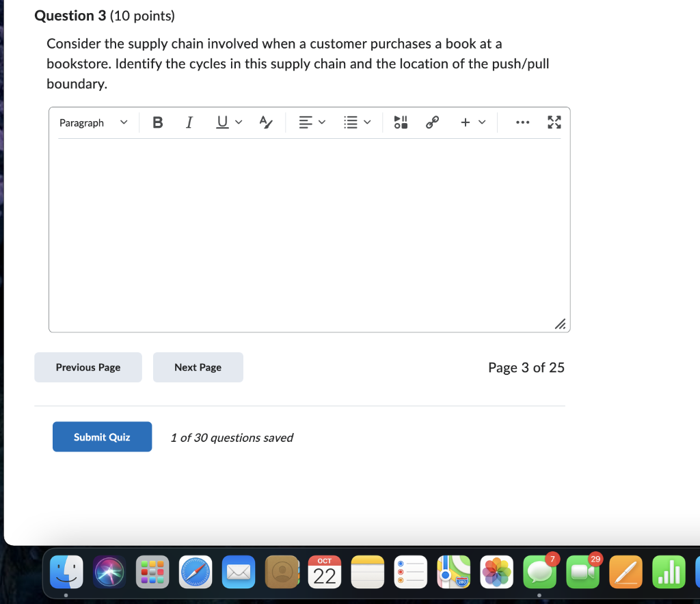This screenshot has height=604, width=700.
Task: Open Calendar showing Oct 22
Action: click(x=325, y=573)
